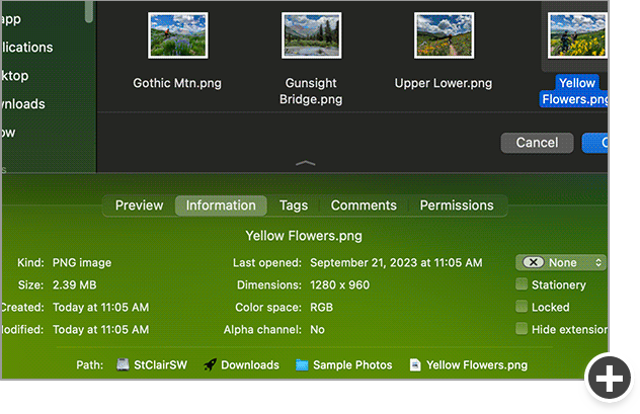
Task: Click the PNG image kind value
Action: click(82, 263)
